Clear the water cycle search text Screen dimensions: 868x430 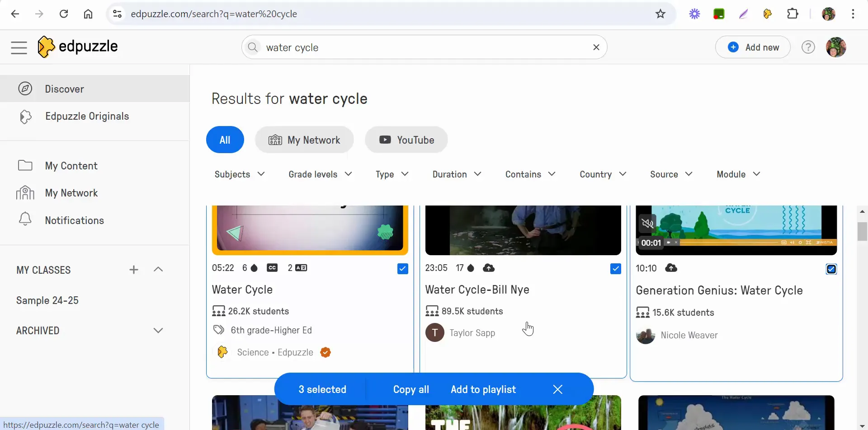pyautogui.click(x=596, y=47)
